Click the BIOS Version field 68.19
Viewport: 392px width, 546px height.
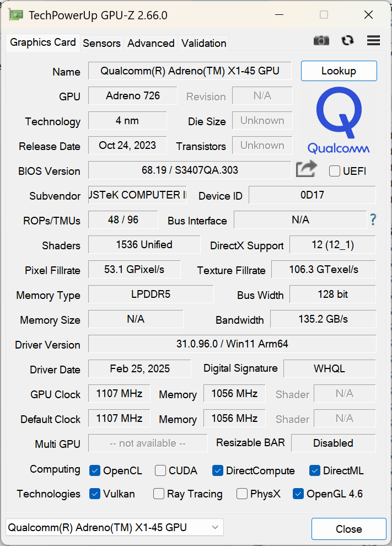[190, 170]
